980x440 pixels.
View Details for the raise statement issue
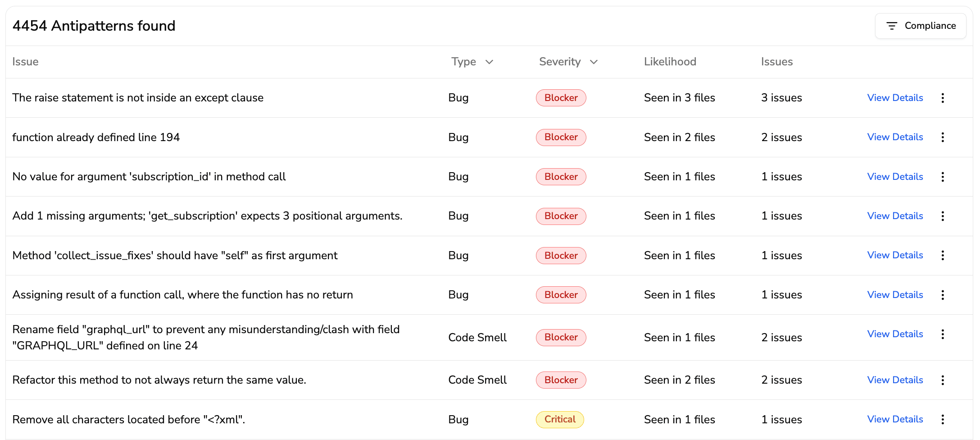tap(895, 97)
